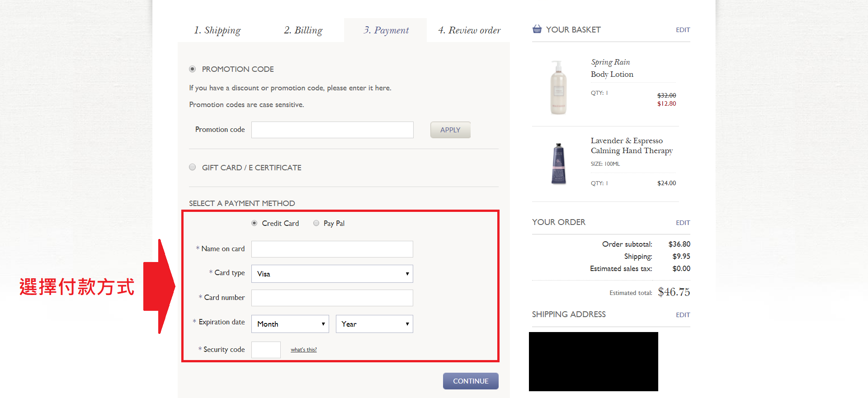The image size is (868, 398).
Task: Click Edit next to Your Basket
Action: point(683,30)
